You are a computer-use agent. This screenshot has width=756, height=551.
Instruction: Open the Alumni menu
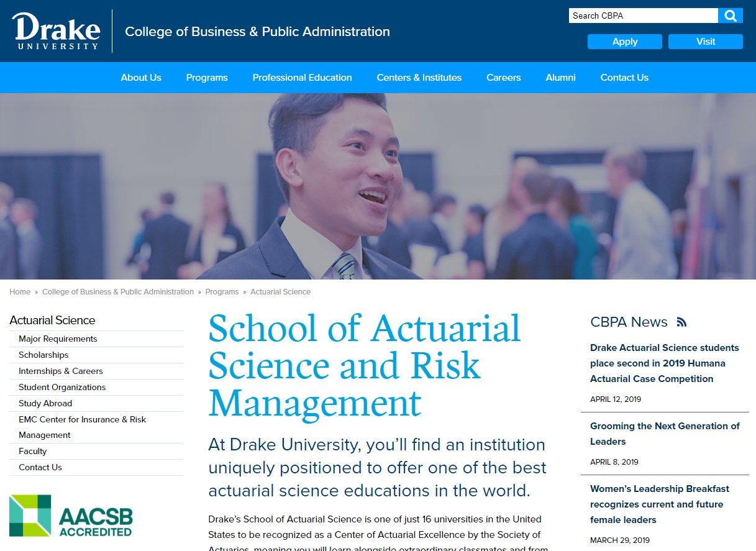pos(561,78)
